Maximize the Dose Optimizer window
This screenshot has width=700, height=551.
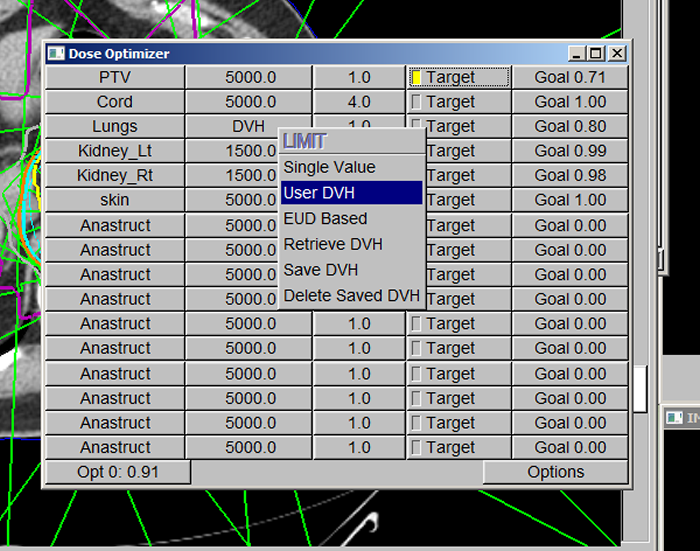pos(596,53)
